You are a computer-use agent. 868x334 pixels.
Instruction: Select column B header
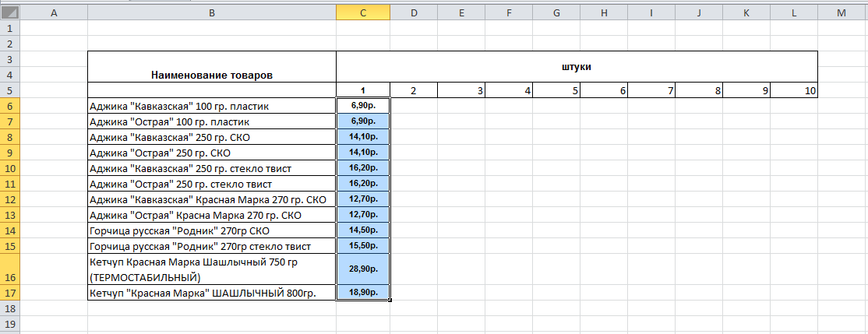[212, 12]
